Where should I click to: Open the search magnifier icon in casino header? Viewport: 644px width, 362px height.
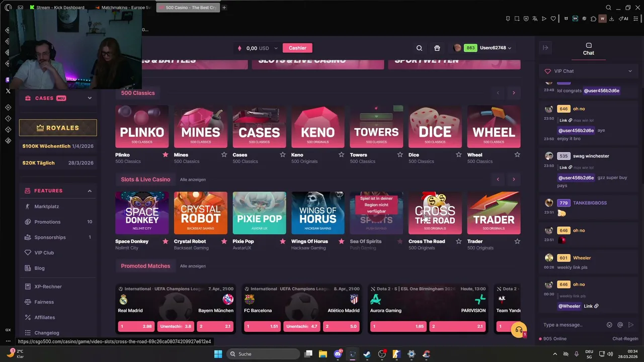(419, 48)
